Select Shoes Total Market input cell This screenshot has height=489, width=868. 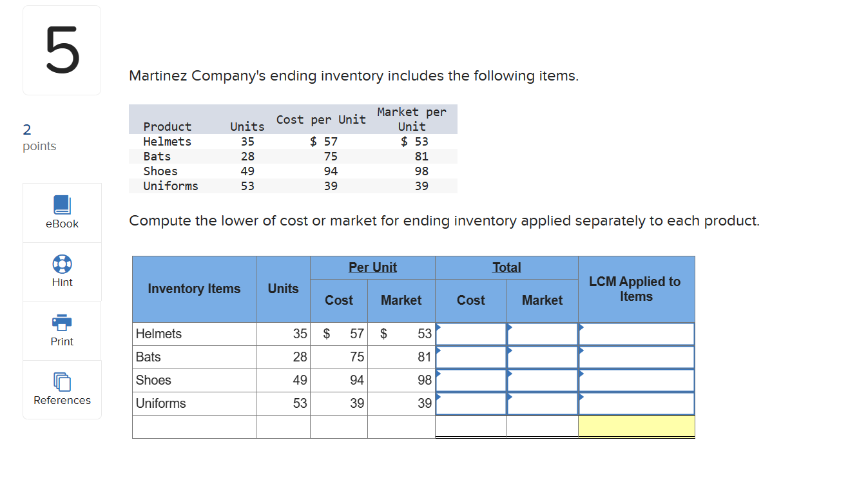click(543, 380)
